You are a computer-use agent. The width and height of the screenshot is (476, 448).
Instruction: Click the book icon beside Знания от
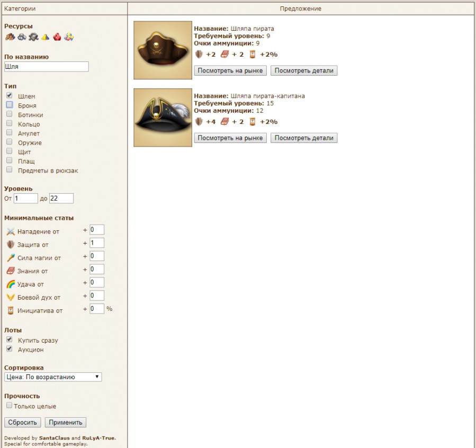click(11, 271)
